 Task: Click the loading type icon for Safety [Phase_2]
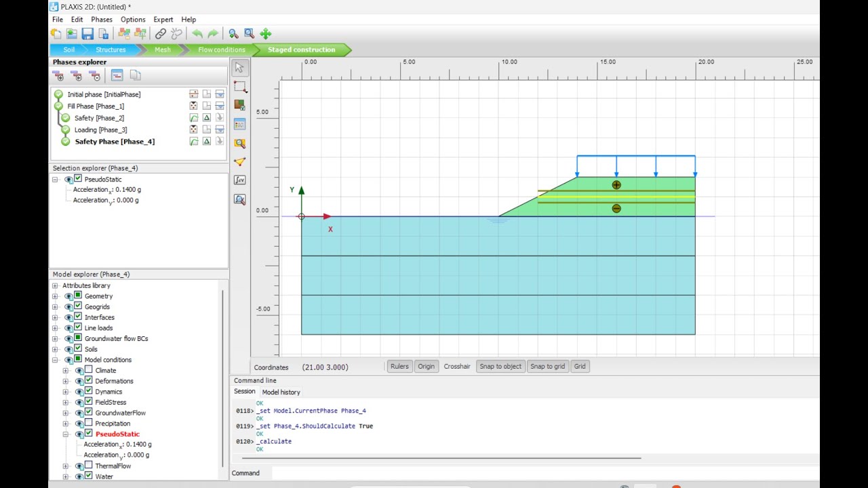coord(207,118)
